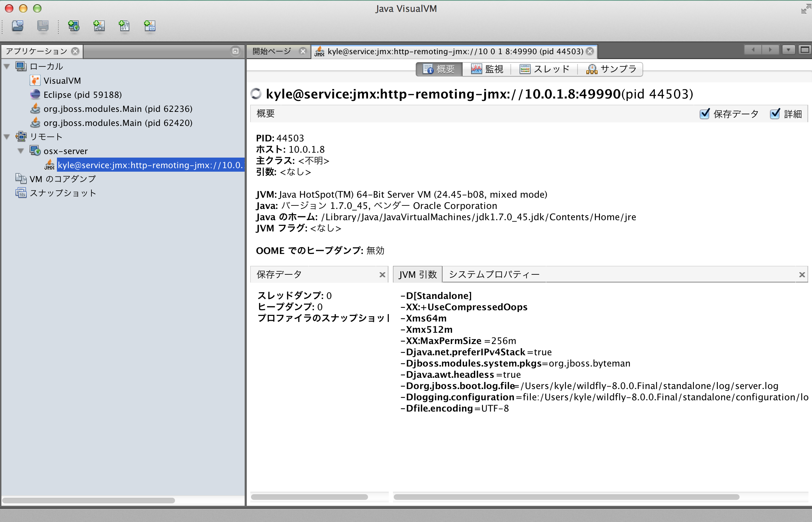
Task: Close the アプリケーション panel tab
Action: [x=75, y=51]
